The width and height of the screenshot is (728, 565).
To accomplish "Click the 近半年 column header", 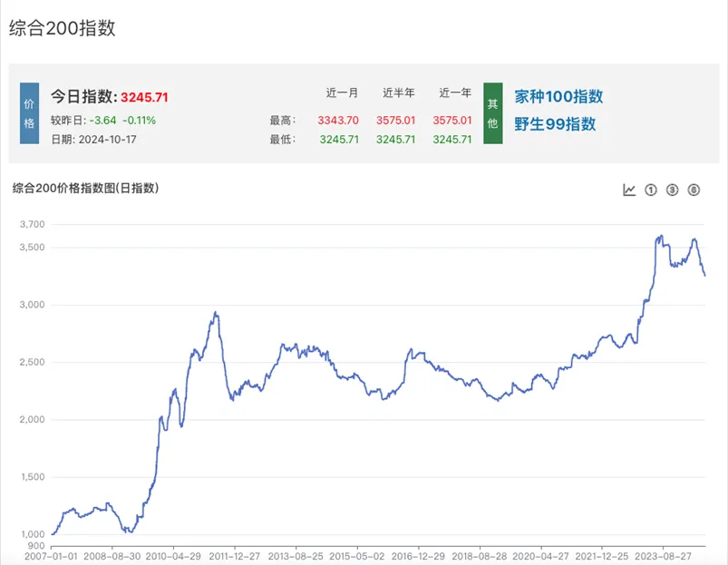I will (398, 93).
